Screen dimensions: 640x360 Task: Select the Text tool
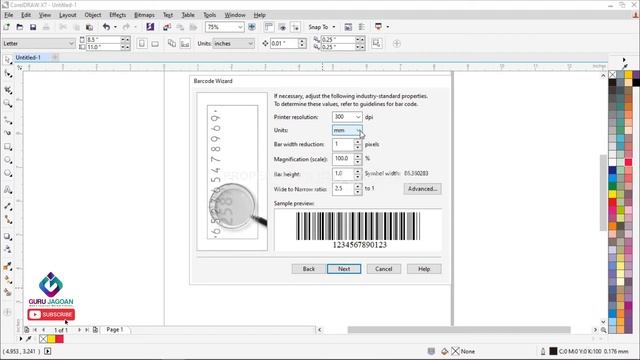pos(8,189)
